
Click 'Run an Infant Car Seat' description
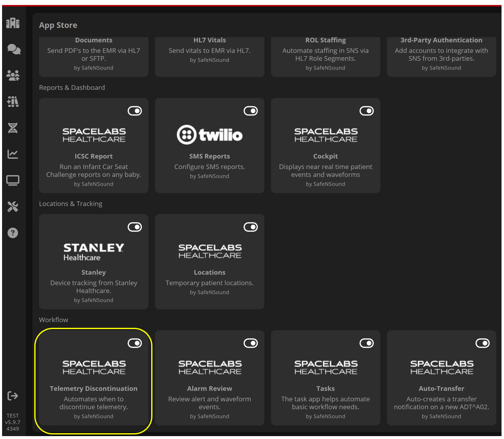pyautogui.click(x=94, y=171)
